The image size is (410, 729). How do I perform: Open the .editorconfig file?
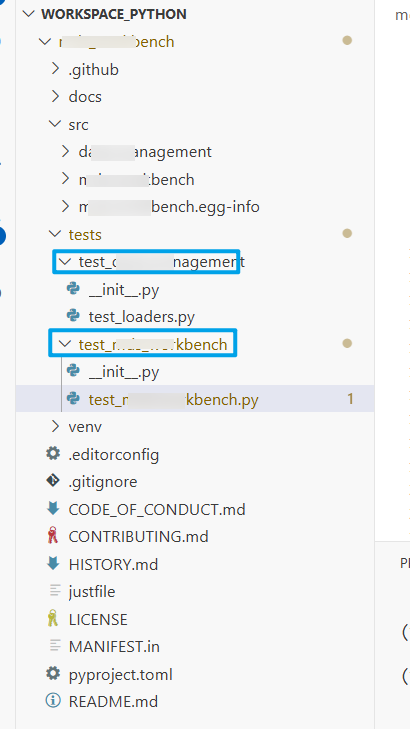pos(113,454)
